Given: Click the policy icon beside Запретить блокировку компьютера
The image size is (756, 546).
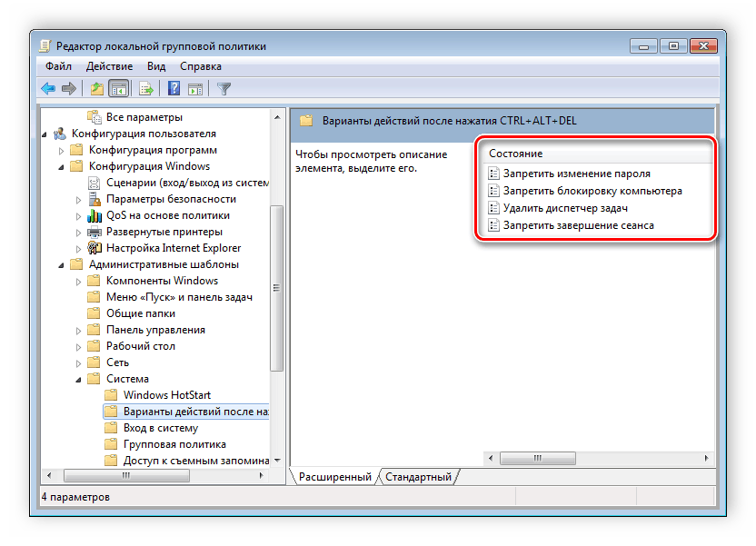Looking at the screenshot, I should [x=493, y=191].
